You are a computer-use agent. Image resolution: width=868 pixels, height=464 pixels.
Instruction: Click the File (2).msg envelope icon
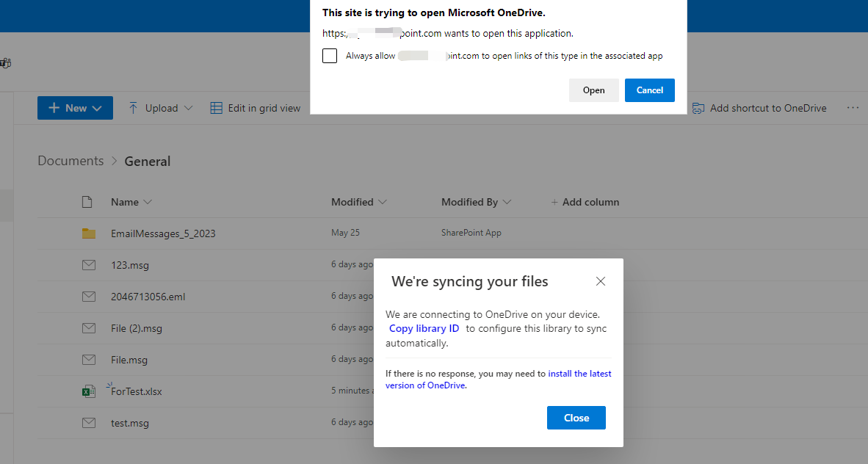tap(89, 328)
